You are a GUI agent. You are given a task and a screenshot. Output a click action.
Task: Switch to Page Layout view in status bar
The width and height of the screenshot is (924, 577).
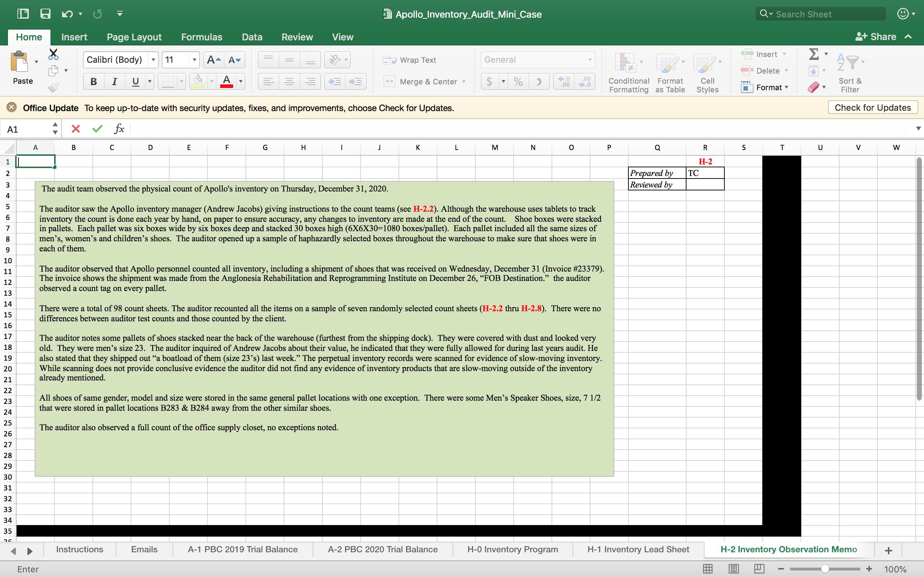click(733, 569)
